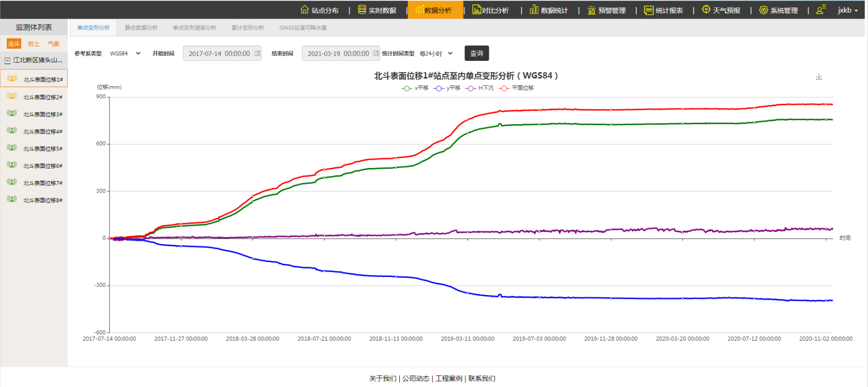
Task: Collapse the 江北新区猪头山 tree node
Action: 7,61
